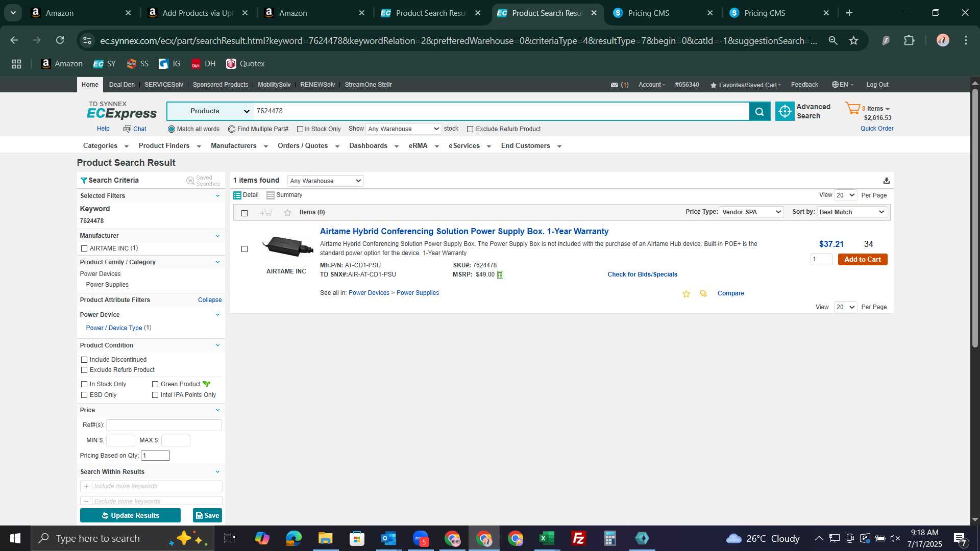Collapse the Price filter section
The height and width of the screenshot is (551, 980).
pyautogui.click(x=218, y=410)
